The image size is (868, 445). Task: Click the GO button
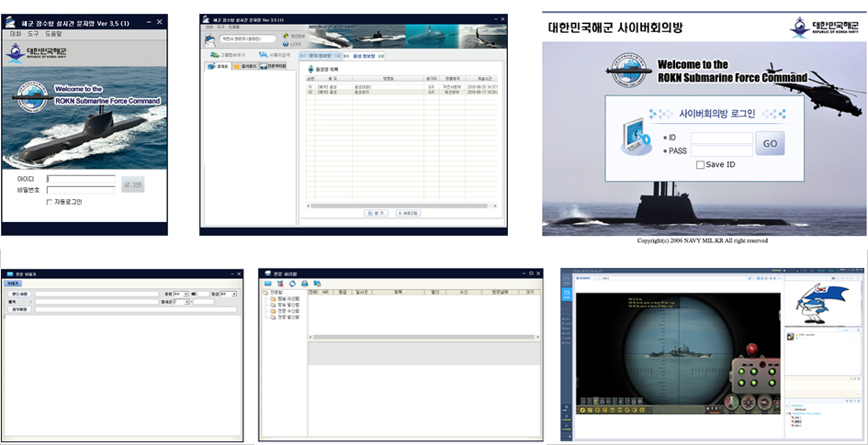pos(770,144)
